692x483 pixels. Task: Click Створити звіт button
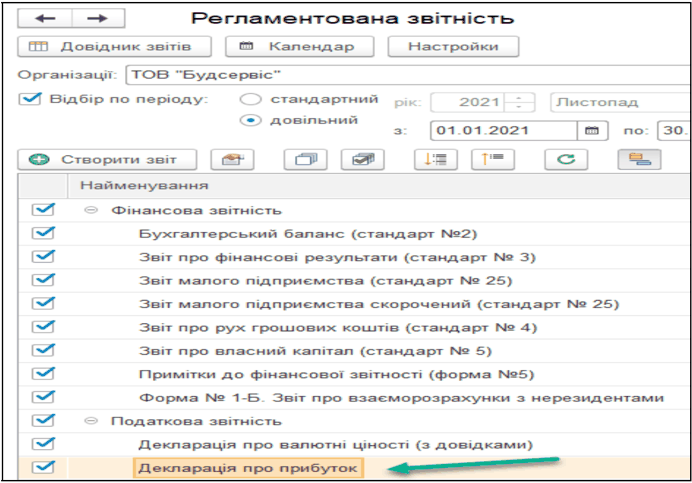click(x=107, y=159)
